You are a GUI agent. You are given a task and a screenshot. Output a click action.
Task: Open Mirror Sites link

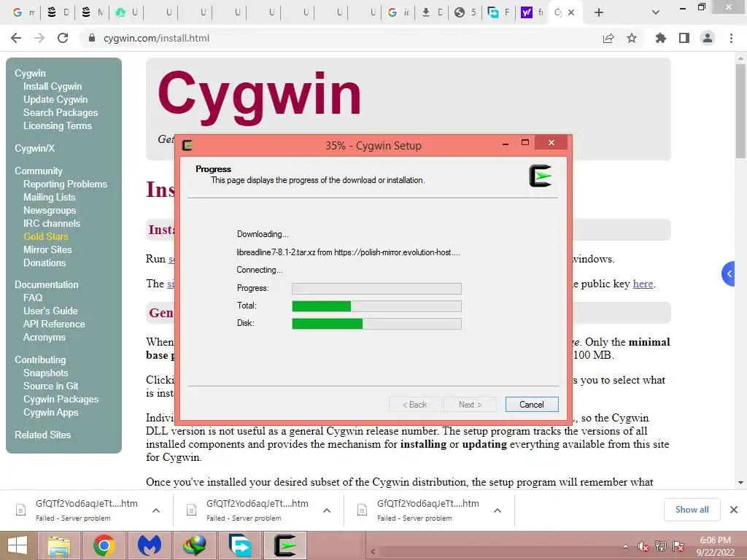coord(47,249)
